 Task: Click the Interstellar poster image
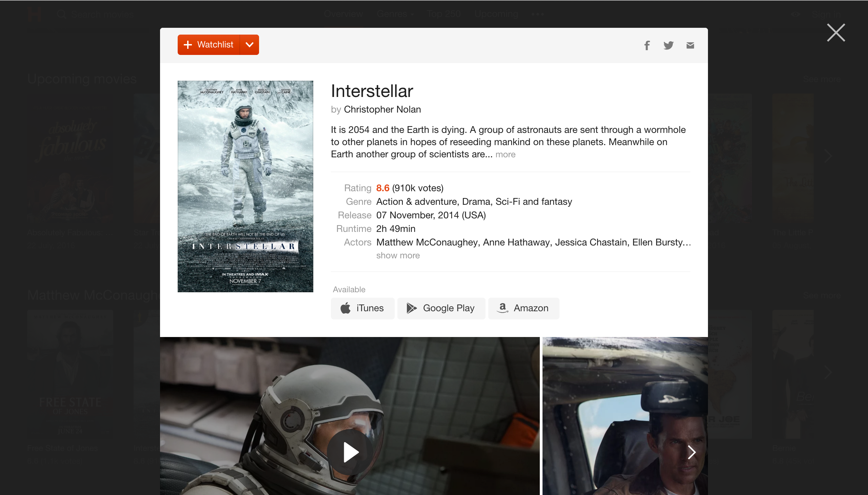click(245, 186)
